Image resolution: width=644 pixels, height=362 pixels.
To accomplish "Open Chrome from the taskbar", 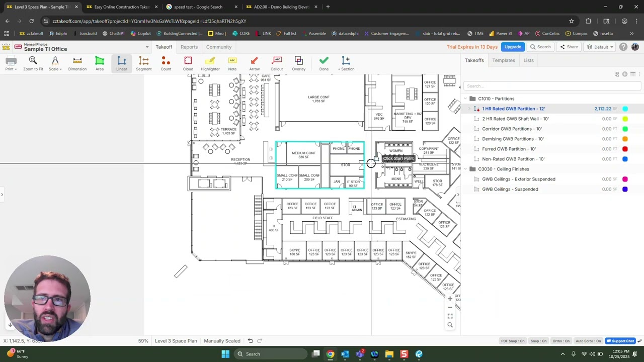I will (x=330, y=354).
